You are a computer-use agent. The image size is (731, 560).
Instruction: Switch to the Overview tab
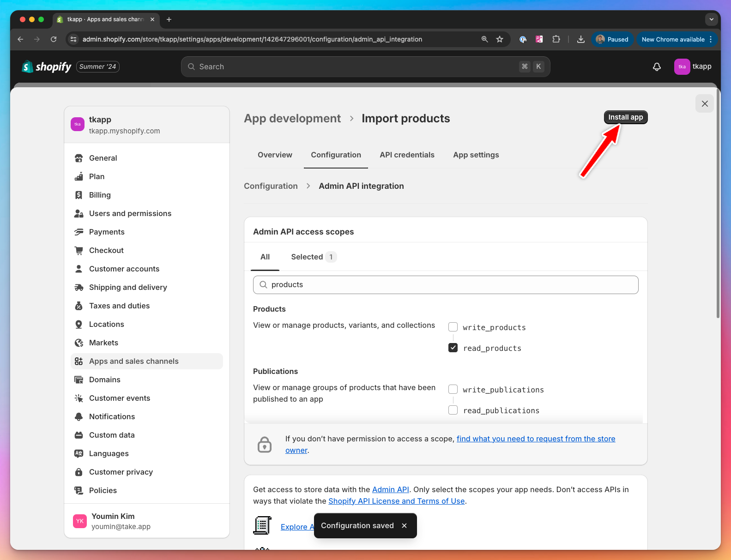click(275, 155)
